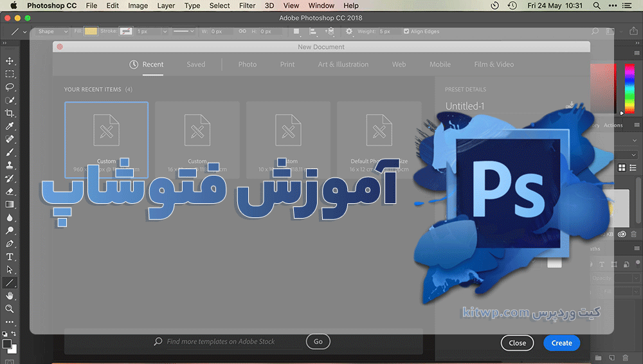Open path arrangement options
This screenshot has width=643, height=364.
[x=330, y=31]
